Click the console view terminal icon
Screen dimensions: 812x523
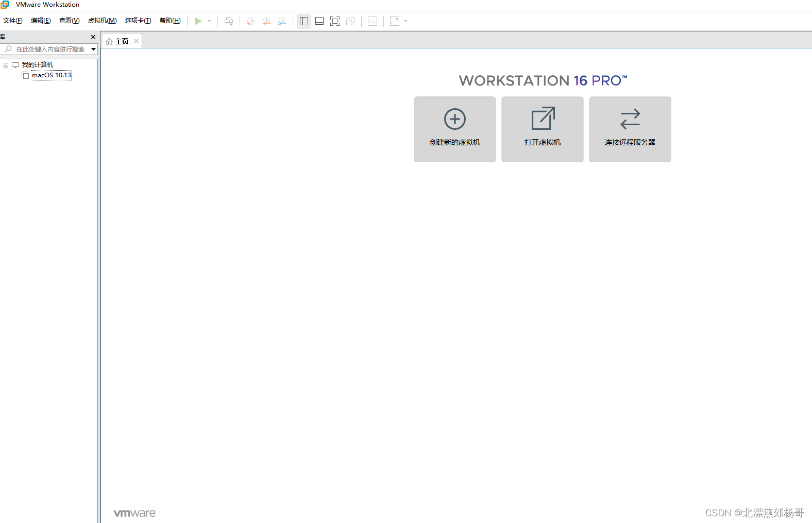click(x=373, y=21)
